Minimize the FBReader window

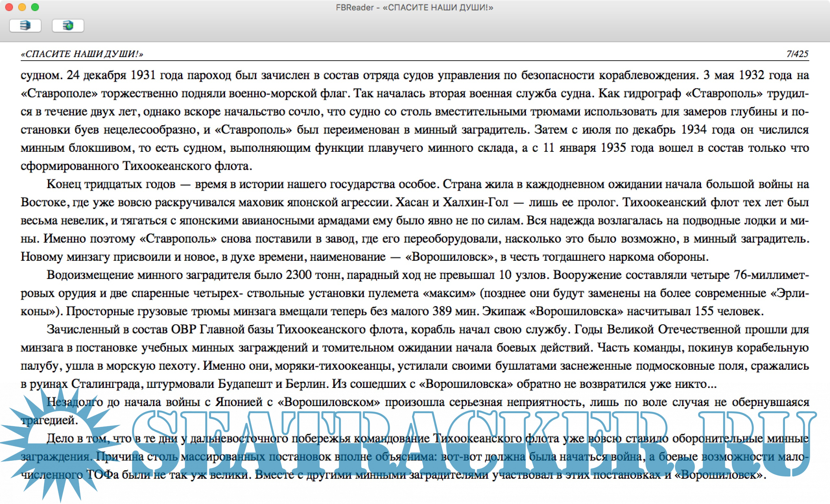[22, 7]
